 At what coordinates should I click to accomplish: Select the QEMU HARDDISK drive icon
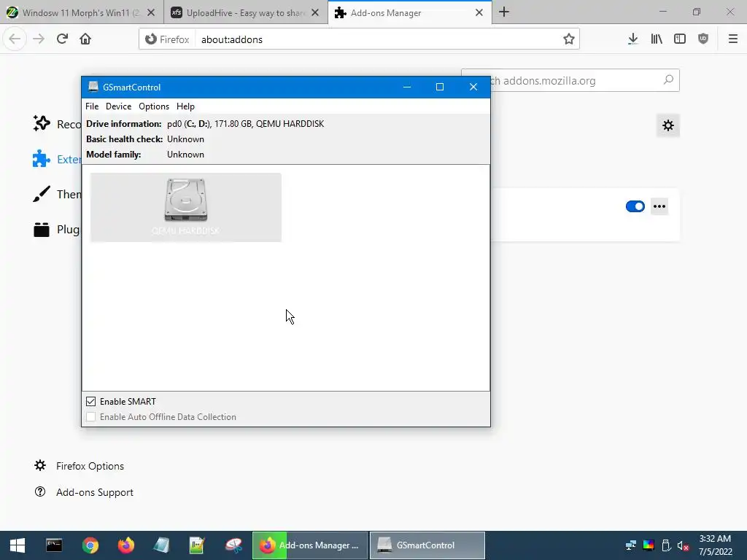(186, 207)
